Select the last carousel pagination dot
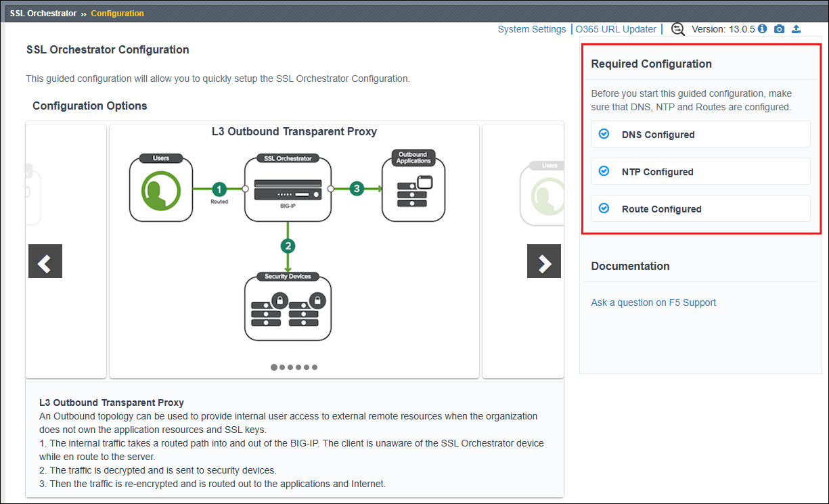829x504 pixels. [315, 367]
